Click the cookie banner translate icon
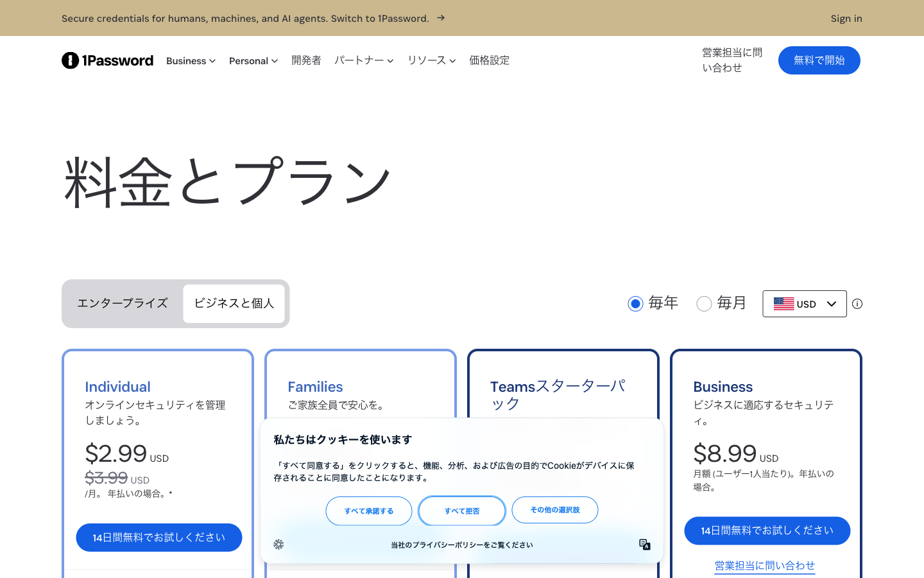The height and width of the screenshot is (578, 924). [645, 545]
